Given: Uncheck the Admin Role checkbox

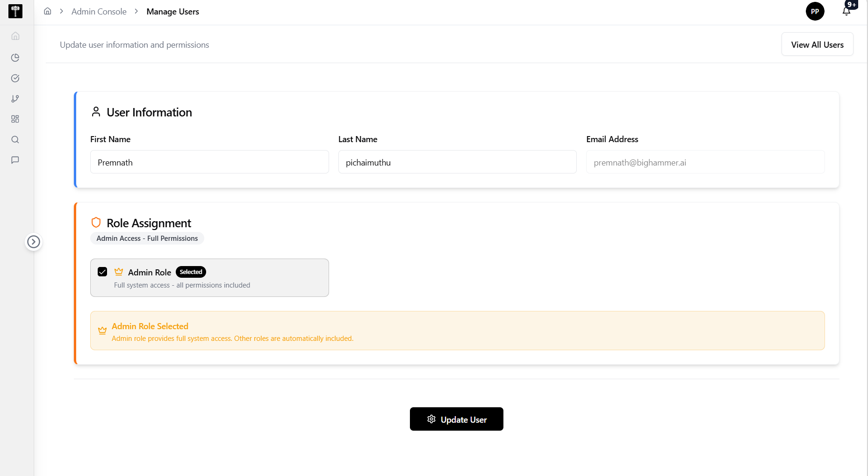Looking at the screenshot, I should [x=102, y=272].
